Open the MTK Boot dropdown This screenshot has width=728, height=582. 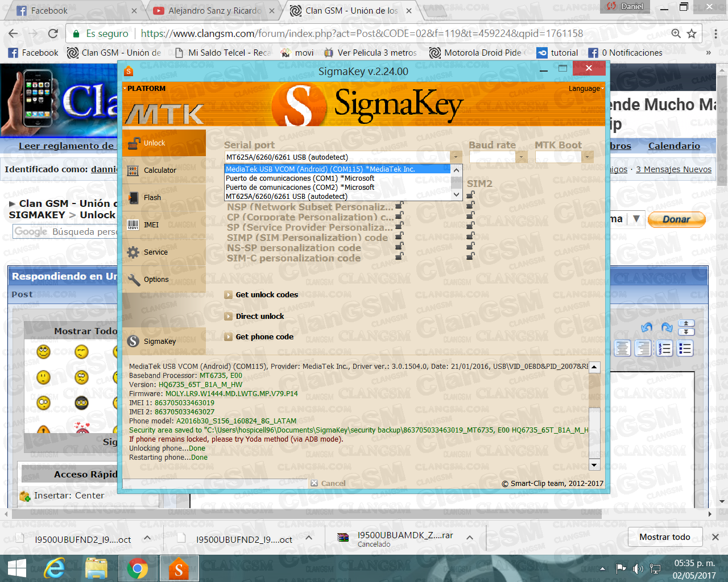click(x=588, y=157)
